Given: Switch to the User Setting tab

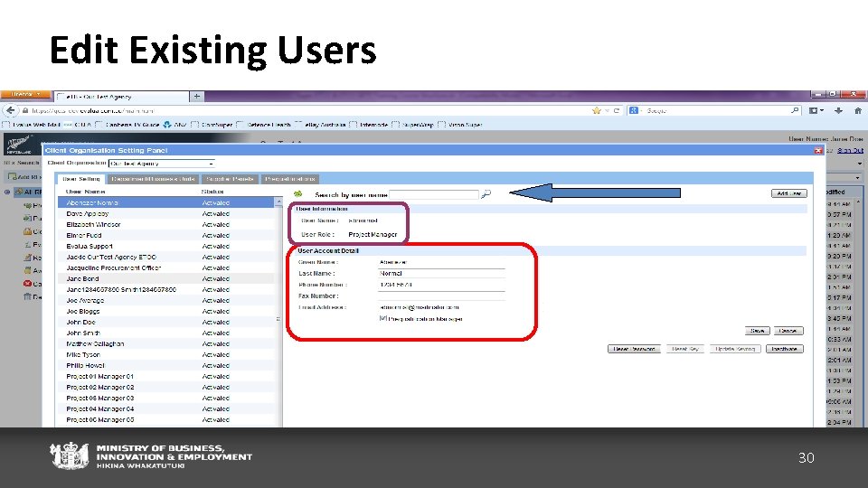Looking at the screenshot, I should [x=80, y=179].
